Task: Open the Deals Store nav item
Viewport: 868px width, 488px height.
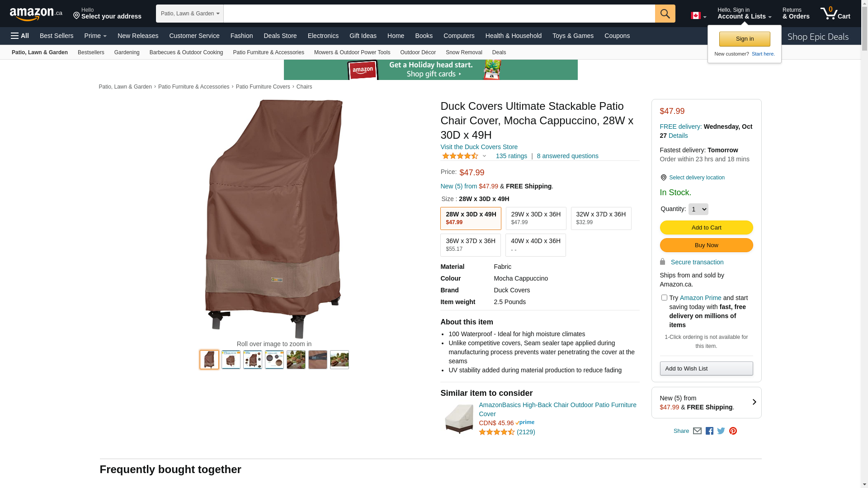Action: pos(280,36)
